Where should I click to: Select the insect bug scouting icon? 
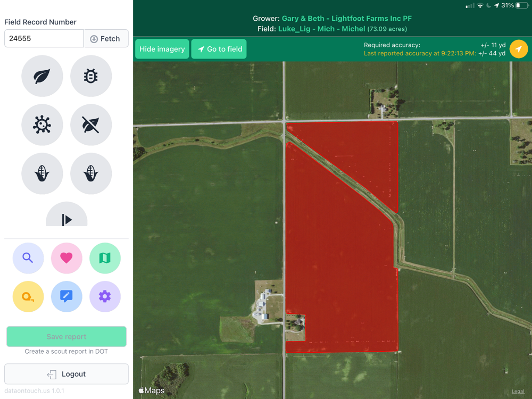pyautogui.click(x=91, y=76)
